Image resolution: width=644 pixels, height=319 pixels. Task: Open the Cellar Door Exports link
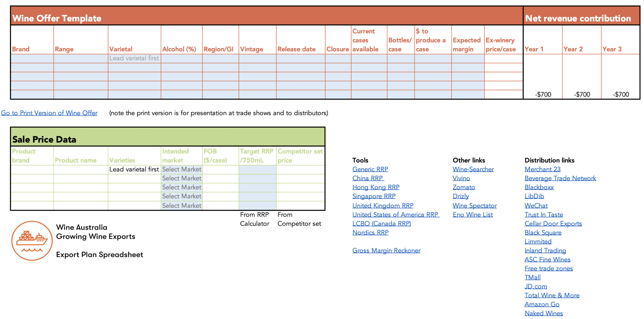553,224
